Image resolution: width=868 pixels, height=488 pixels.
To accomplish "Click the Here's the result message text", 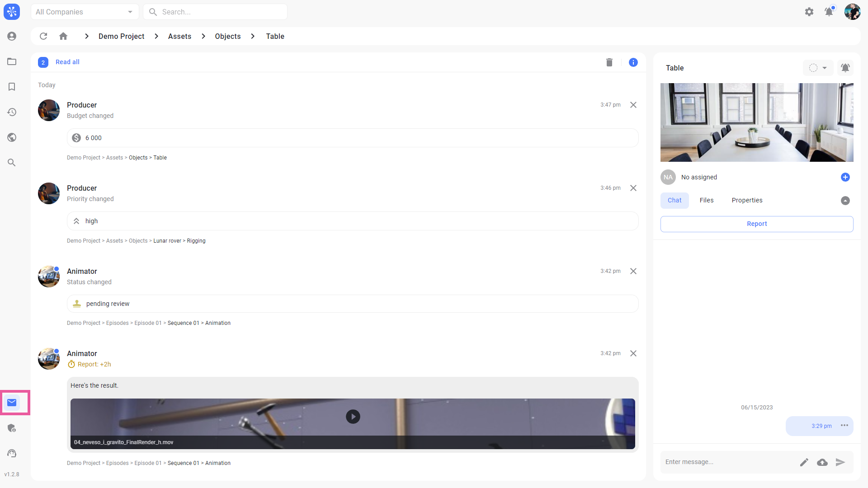I will click(x=94, y=385).
